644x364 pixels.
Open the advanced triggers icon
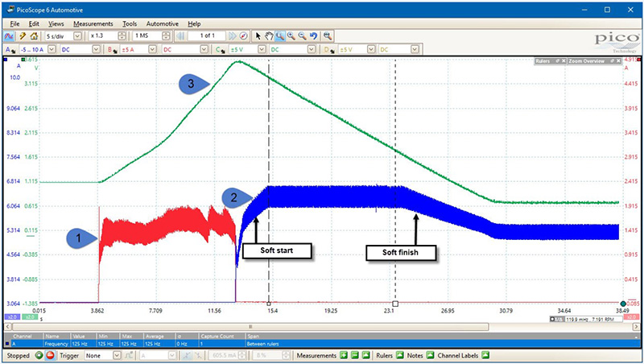coord(129,355)
